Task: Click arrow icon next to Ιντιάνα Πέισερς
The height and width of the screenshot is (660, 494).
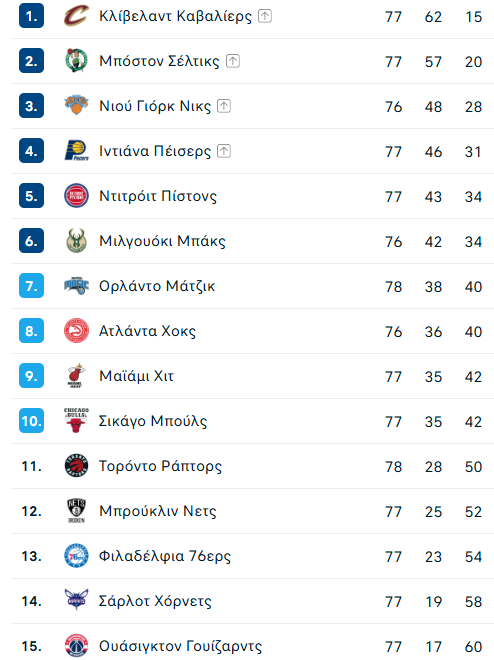Action: [224, 151]
